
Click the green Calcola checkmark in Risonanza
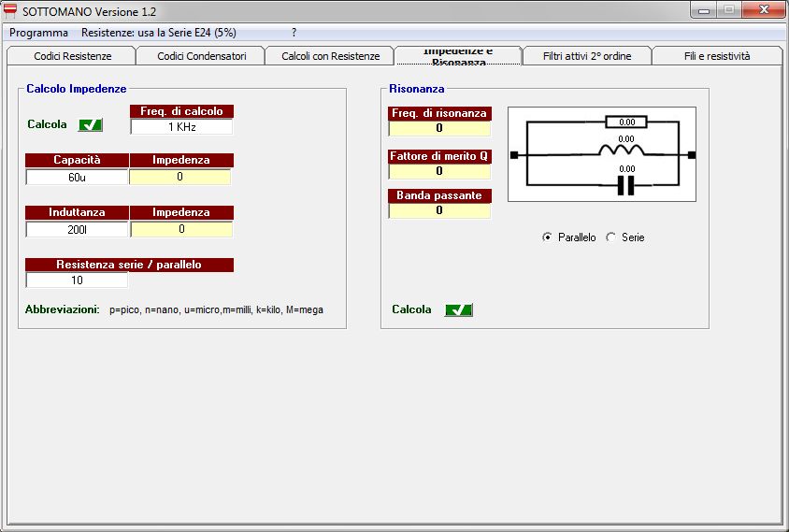pos(458,309)
